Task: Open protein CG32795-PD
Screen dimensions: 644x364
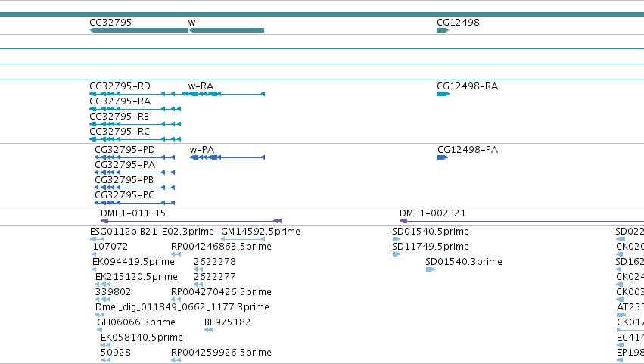Action: click(x=125, y=150)
